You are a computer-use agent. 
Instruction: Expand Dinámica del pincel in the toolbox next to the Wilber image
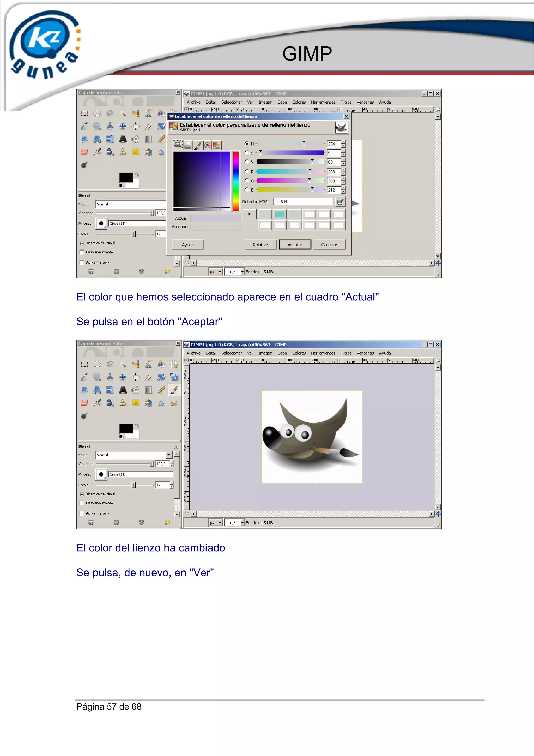click(82, 494)
